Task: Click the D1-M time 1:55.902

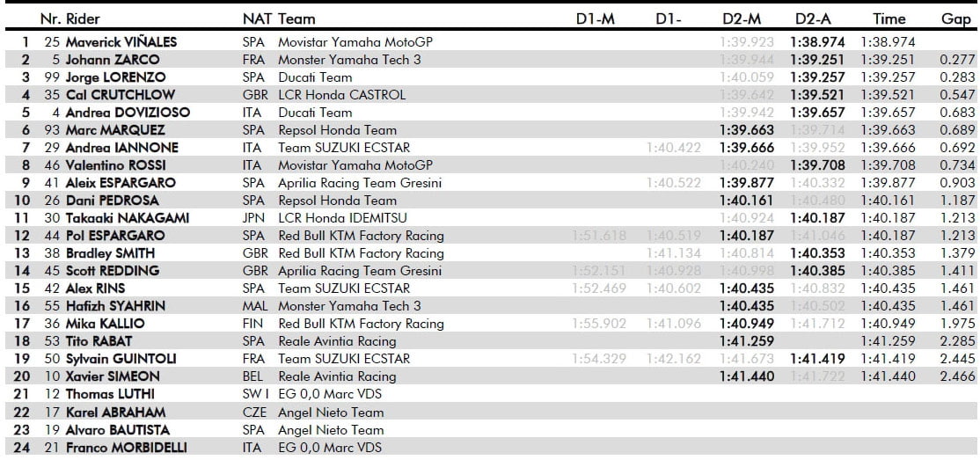Action: pyautogui.click(x=599, y=324)
